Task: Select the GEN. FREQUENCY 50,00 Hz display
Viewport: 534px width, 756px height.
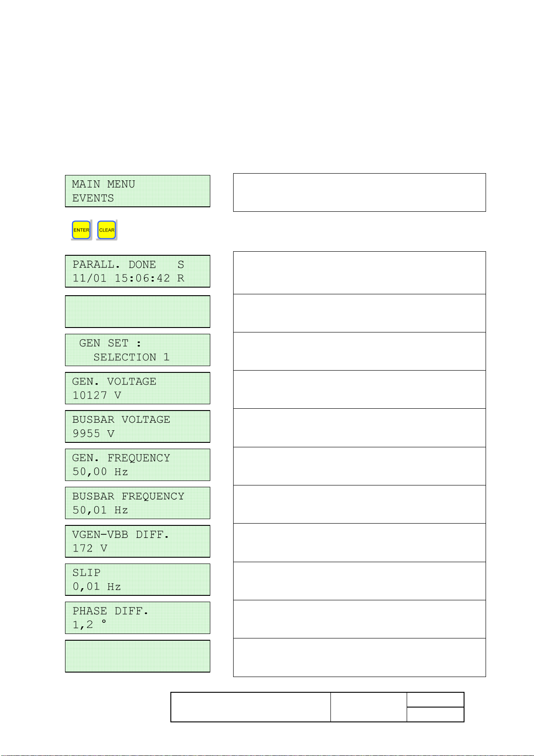Action: (x=138, y=465)
